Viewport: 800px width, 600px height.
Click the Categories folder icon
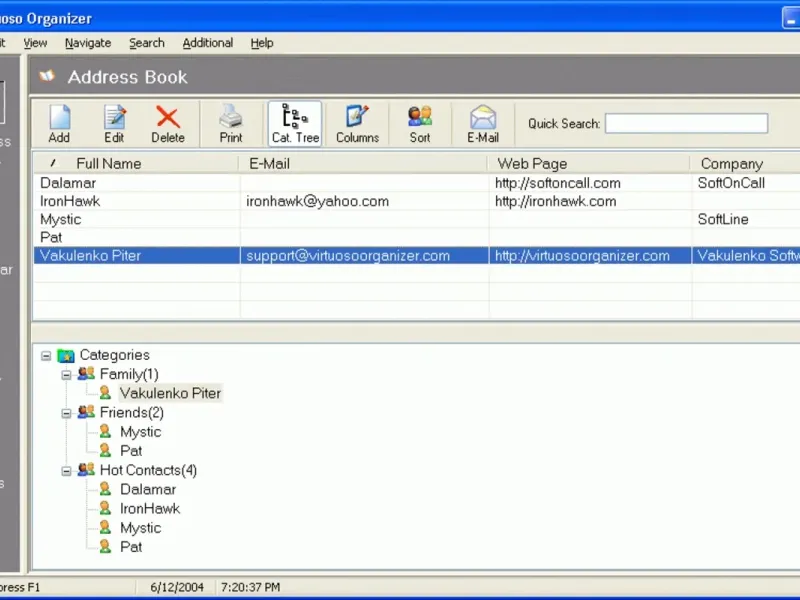66,355
